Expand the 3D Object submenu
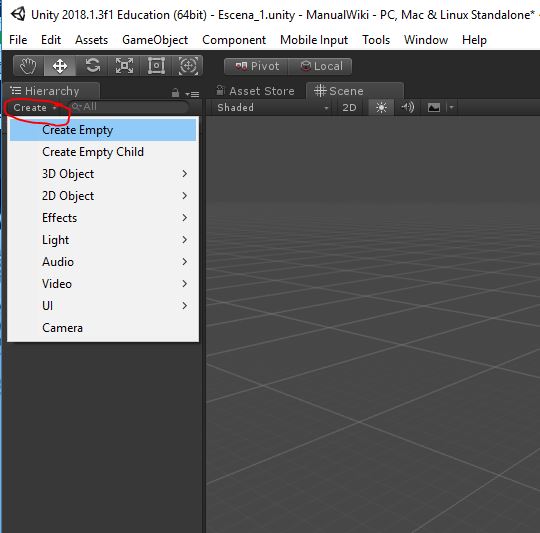Screen dimensions: 540x533 click(103, 174)
